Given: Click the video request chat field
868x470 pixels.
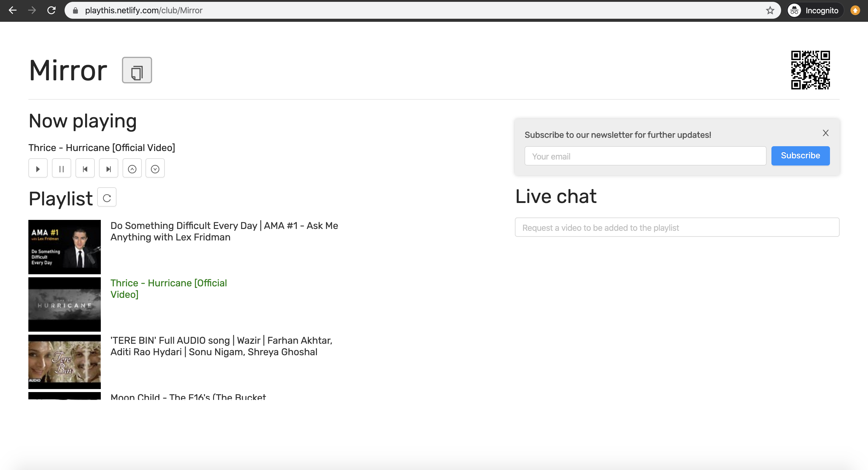Looking at the screenshot, I should 677,227.
